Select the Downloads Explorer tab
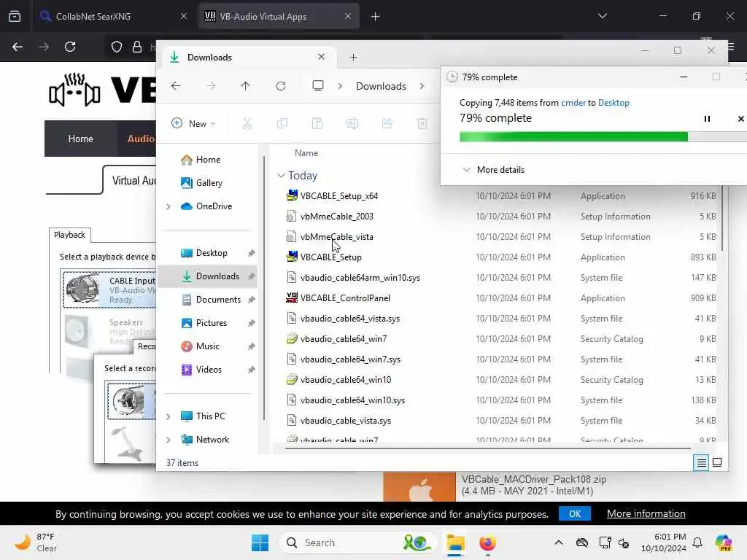Viewport: 747px width, 560px height. coord(248,57)
